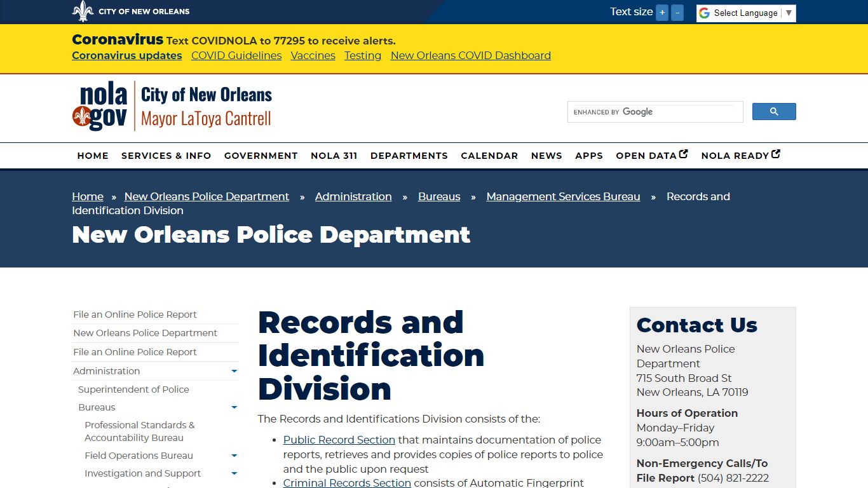
Task: Click the 715 South Broad St address
Action: click(x=684, y=378)
